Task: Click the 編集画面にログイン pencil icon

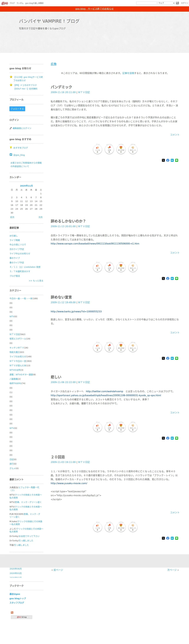Action: tap(11, 128)
